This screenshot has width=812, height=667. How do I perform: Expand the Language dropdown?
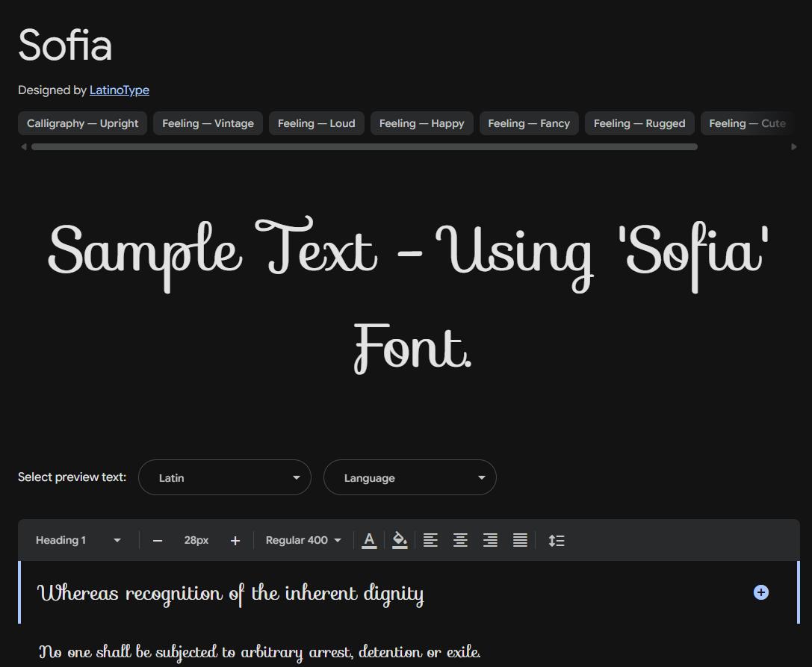pos(410,477)
